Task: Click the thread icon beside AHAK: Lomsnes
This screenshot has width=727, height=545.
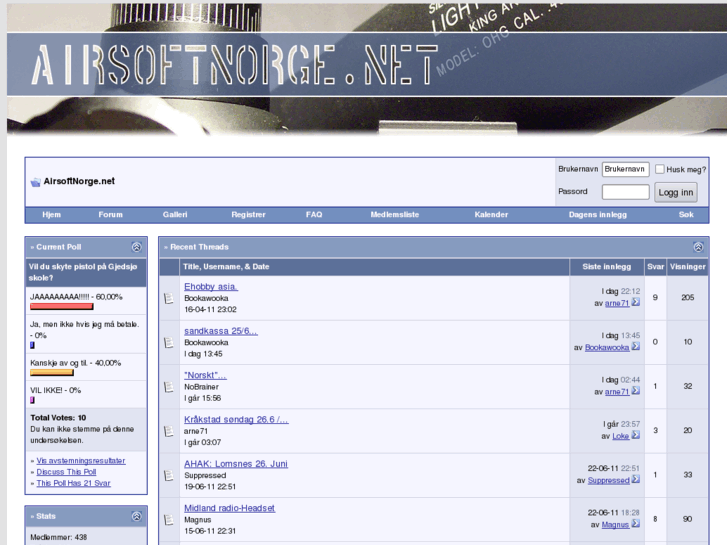Action: (169, 475)
